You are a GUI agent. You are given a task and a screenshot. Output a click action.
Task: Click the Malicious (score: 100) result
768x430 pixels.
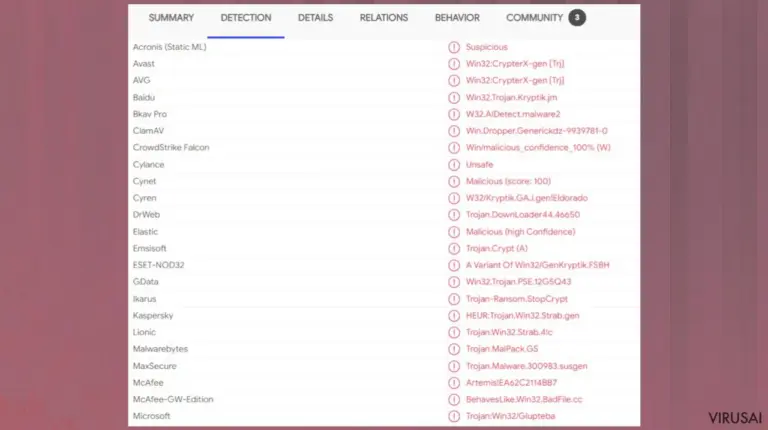[x=508, y=181]
